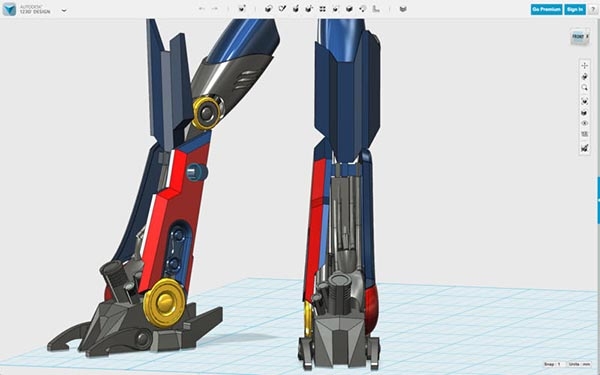This screenshot has width=600, height=375.
Task: Open the Transform tool menu
Action: 242,9
